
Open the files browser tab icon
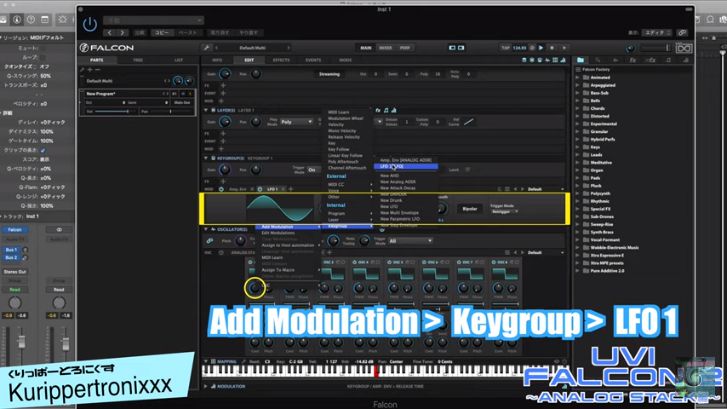coord(580,60)
